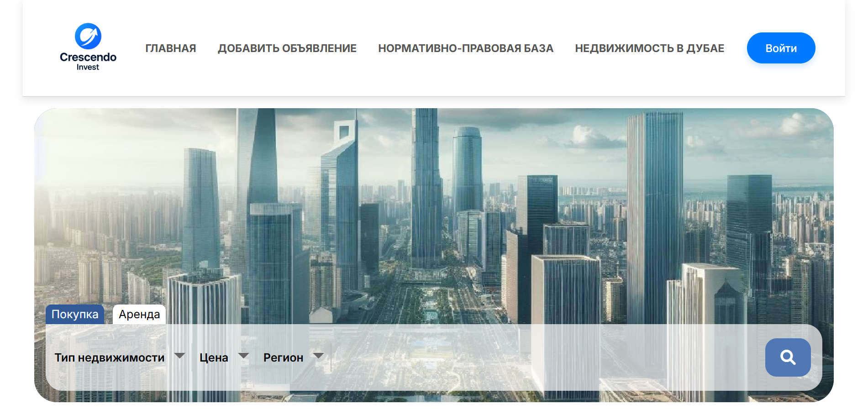The width and height of the screenshot is (868, 420).
Task: Click the arrow next to Регион
Action: coord(319,356)
